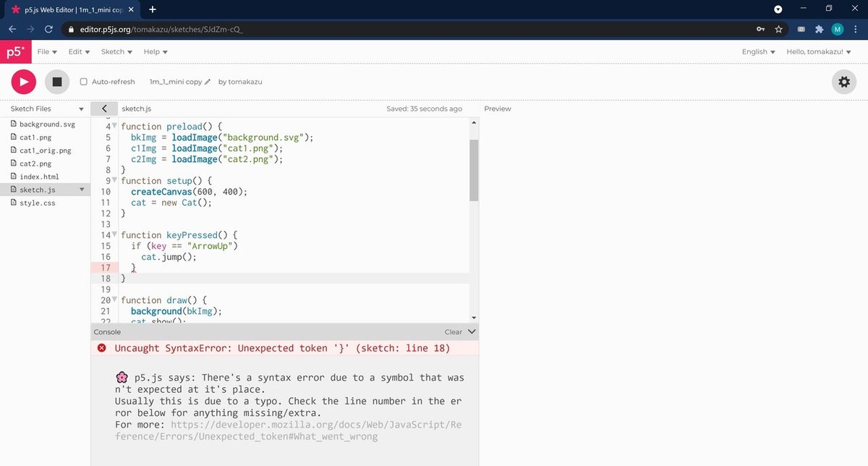Select index.html in Sketch Files
The width and height of the screenshot is (868, 466).
pyautogui.click(x=39, y=177)
